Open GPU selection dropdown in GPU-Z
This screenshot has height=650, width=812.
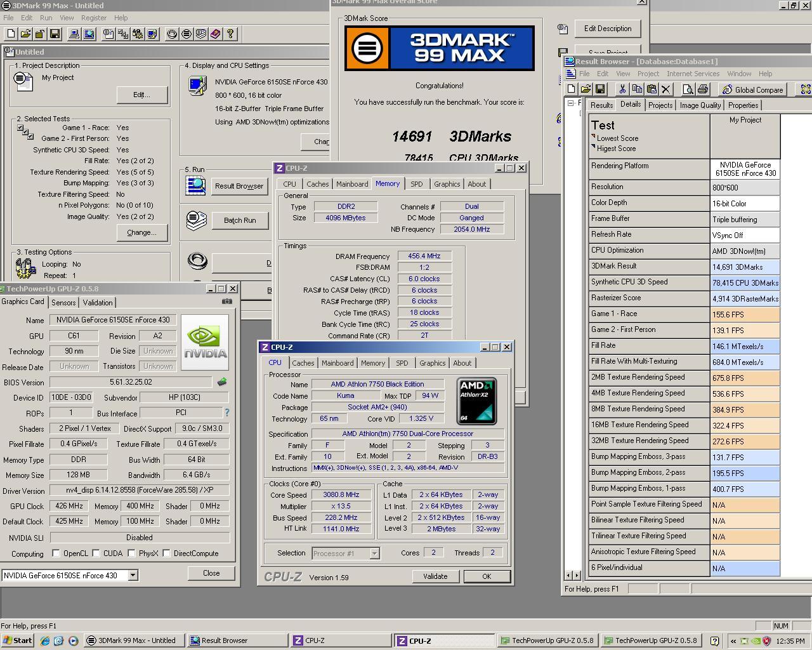[133, 575]
